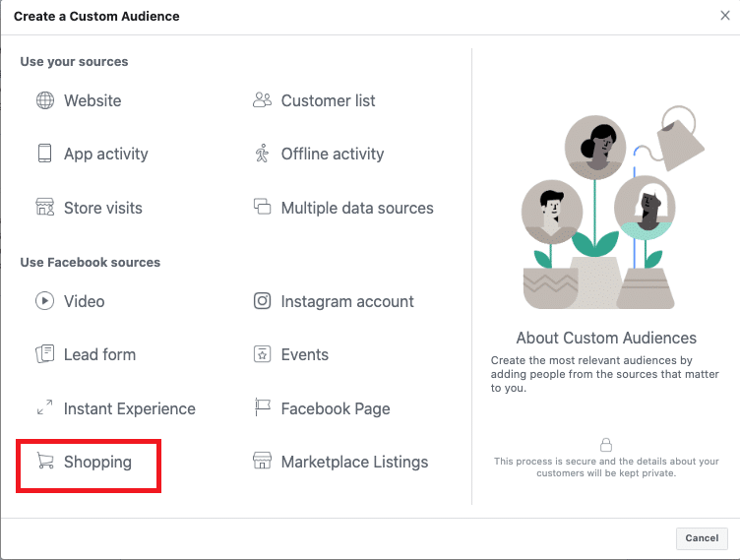This screenshot has width=740, height=560.
Task: Click the shopping cart icon
Action: coord(45,461)
